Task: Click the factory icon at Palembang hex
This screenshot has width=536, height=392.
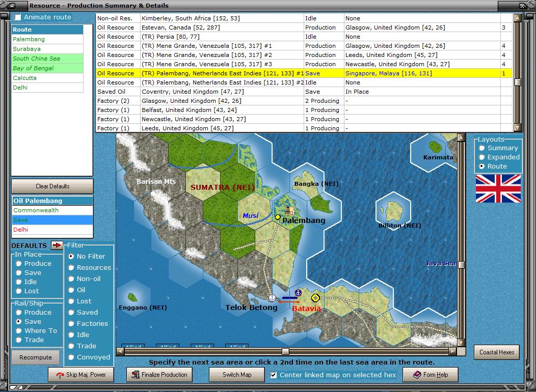Action: pyautogui.click(x=289, y=211)
